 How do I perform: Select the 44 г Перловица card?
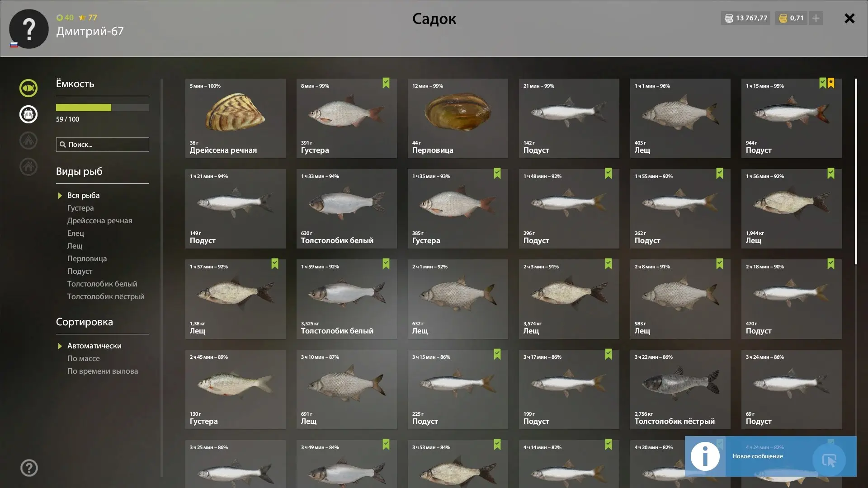coord(458,118)
